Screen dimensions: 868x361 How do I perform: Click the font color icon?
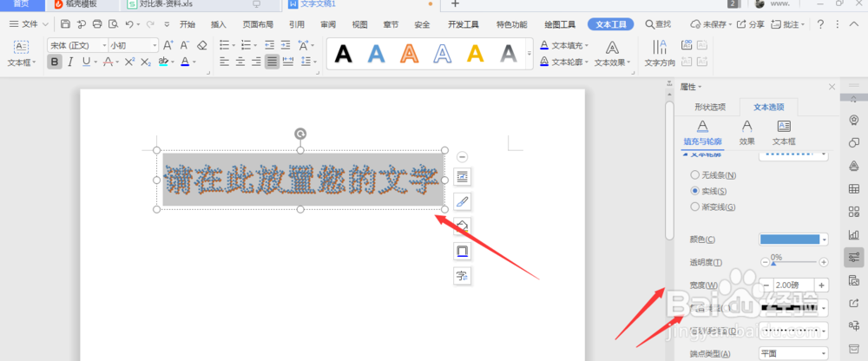click(185, 62)
